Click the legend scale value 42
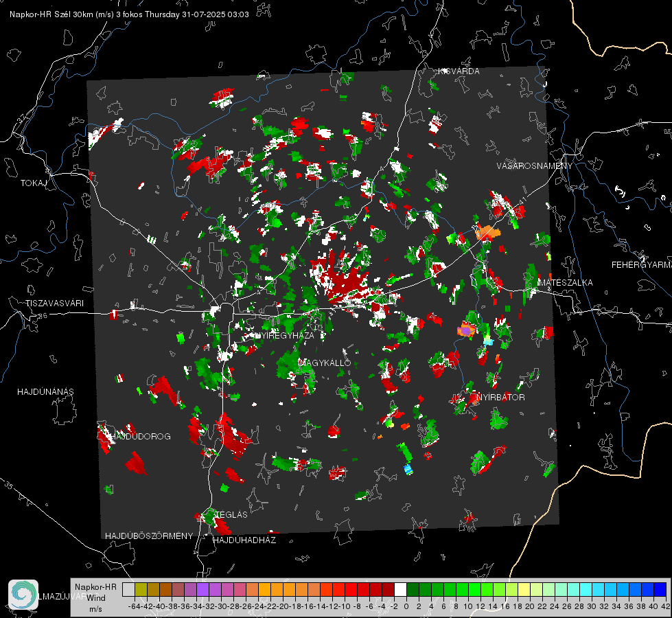 (665, 606)
